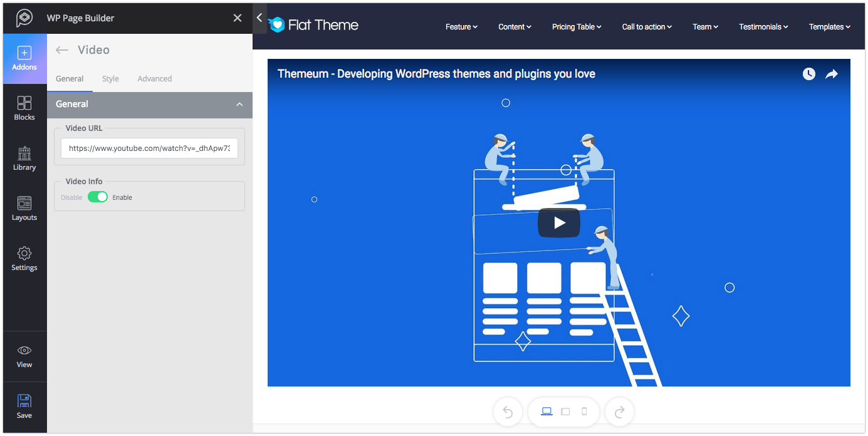Expand the Feature menu
This screenshot has width=868, height=436.
(461, 27)
